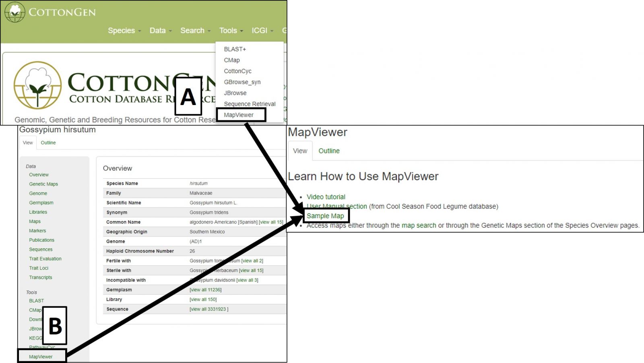Click Gossypium tridens synonym value
644x363 pixels.
point(209,212)
